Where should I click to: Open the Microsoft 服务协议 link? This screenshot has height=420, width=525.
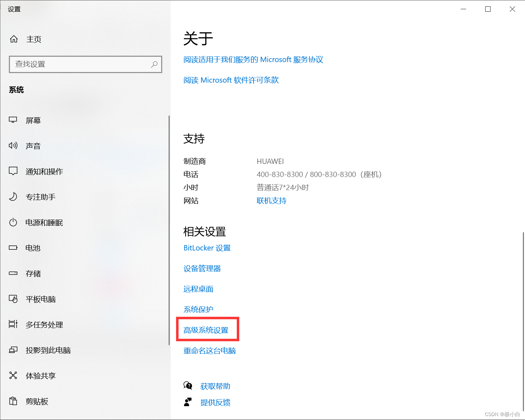[x=253, y=60]
